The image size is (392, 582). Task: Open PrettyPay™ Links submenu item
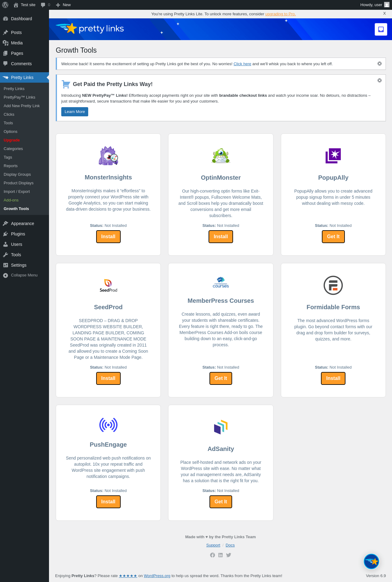click(x=24, y=97)
